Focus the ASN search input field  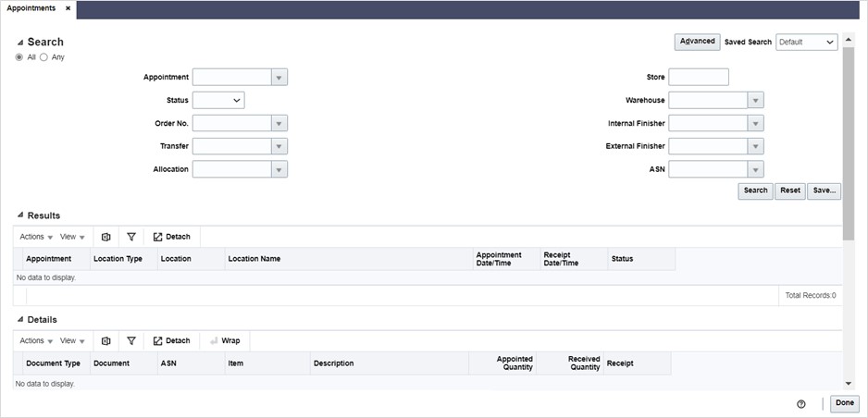coord(708,169)
